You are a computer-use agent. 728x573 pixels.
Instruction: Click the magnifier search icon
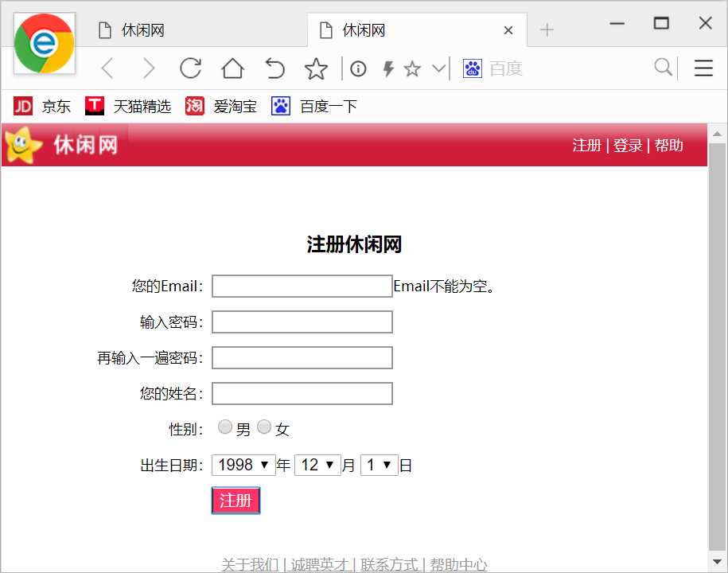(663, 68)
